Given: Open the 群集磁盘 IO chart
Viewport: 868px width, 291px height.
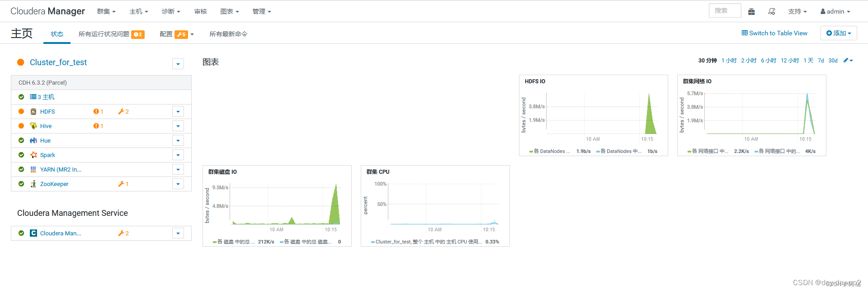Looking at the screenshot, I should pyautogui.click(x=277, y=206).
